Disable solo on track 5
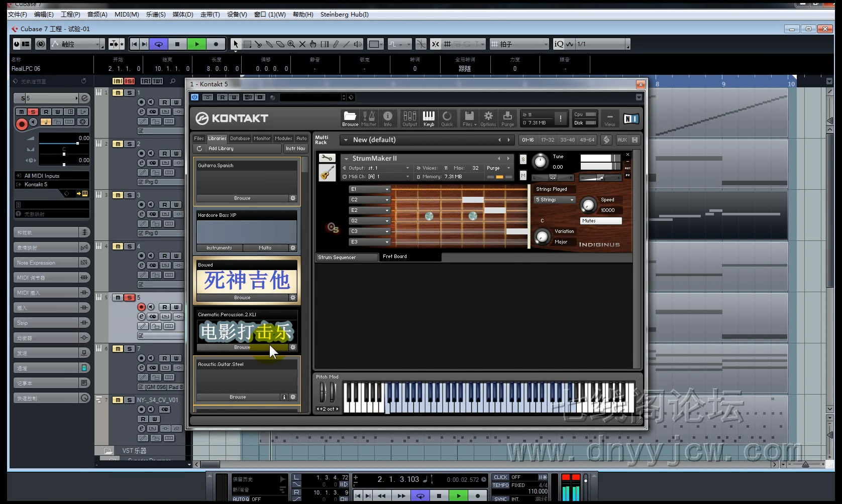 click(x=130, y=298)
